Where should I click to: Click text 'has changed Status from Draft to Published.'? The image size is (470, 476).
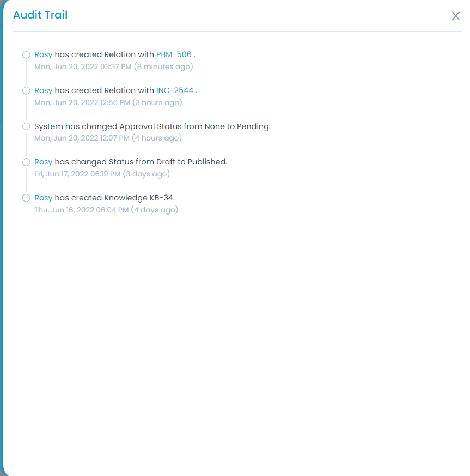[141, 162]
